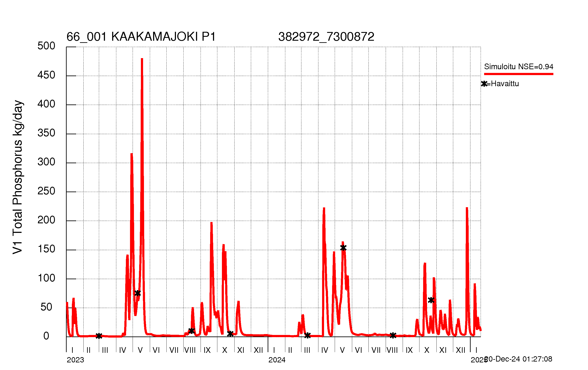Viewport: 588px width, 370px height.
Task: Click the y-axis tick label '300'
Action: 46,162
